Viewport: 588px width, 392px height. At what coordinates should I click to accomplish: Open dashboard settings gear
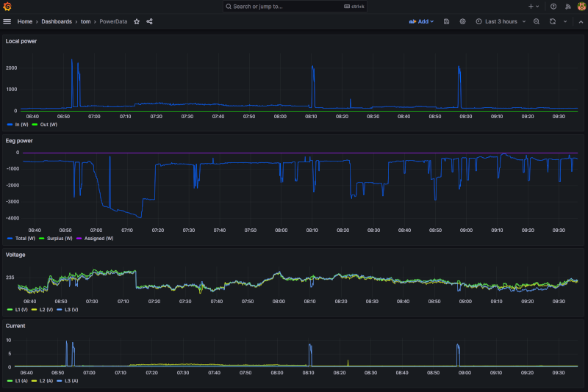point(462,21)
